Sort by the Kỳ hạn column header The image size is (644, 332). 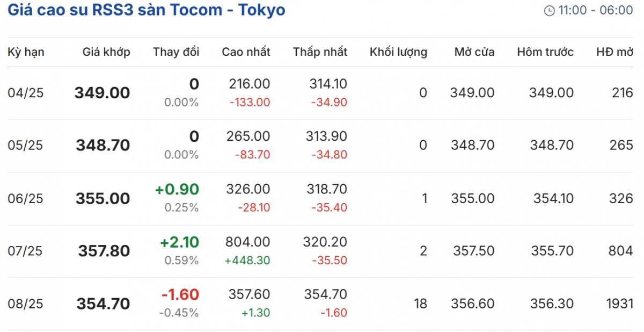coord(26,52)
